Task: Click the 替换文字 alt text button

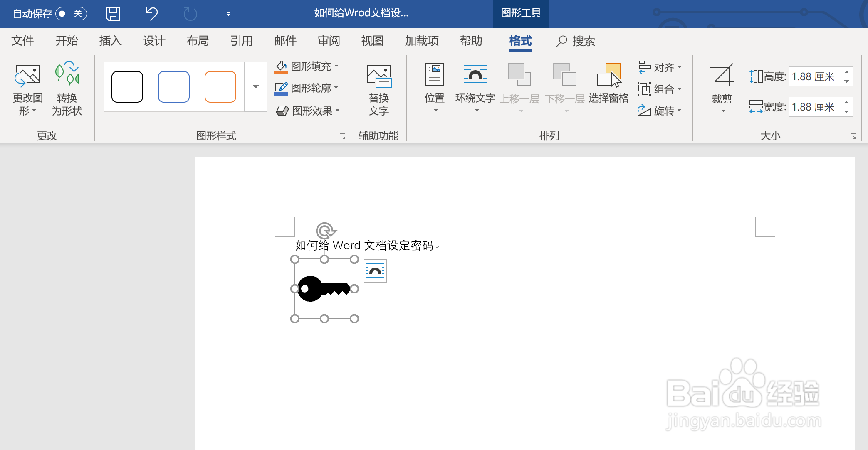Action: [x=379, y=90]
